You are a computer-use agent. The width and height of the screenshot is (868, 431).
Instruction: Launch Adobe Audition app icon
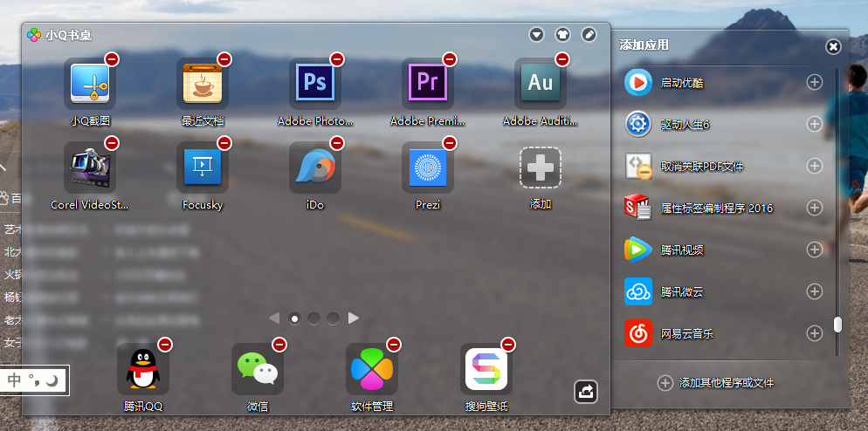pyautogui.click(x=541, y=84)
